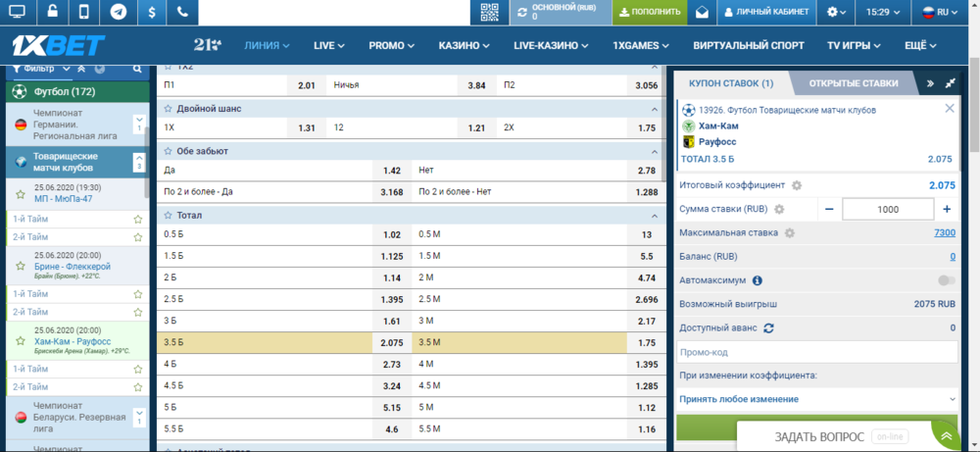This screenshot has width=980, height=452.
Task: Open the PROMO dropdown menu
Action: pyautogui.click(x=391, y=46)
